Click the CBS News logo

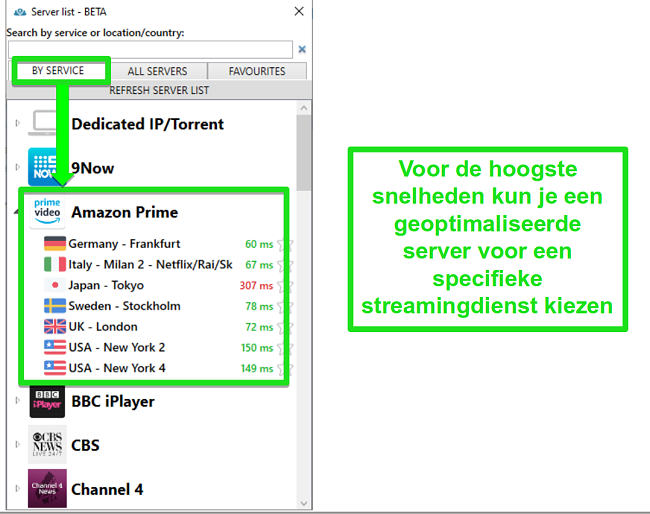point(47,445)
